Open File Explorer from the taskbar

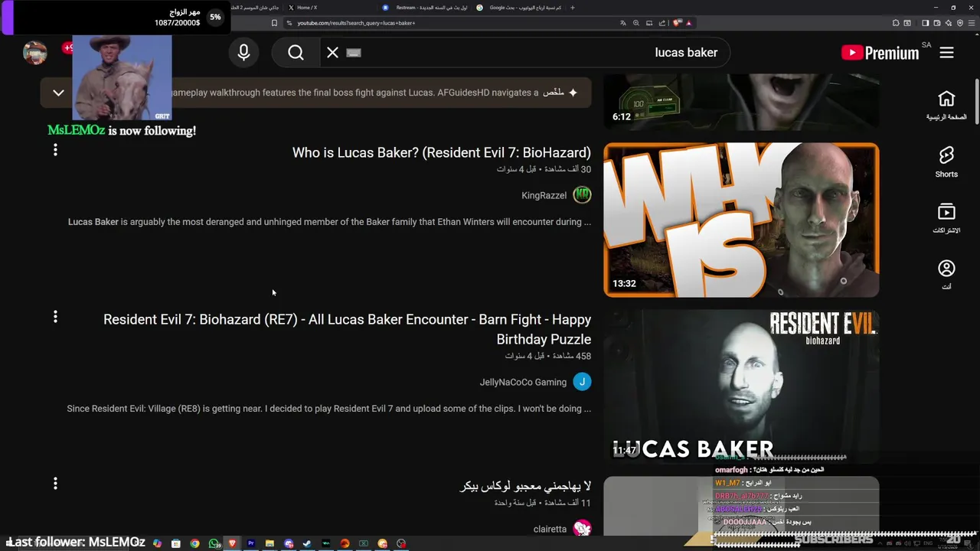(269, 543)
